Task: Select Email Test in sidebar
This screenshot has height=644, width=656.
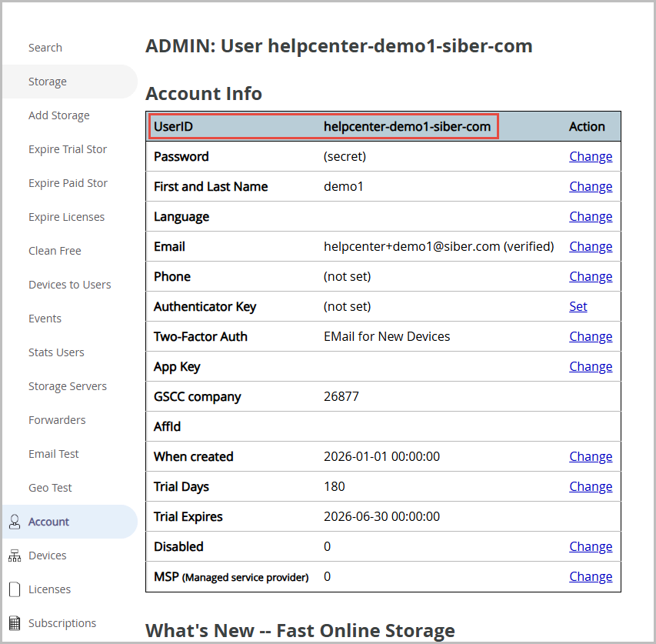Action: click(x=54, y=454)
